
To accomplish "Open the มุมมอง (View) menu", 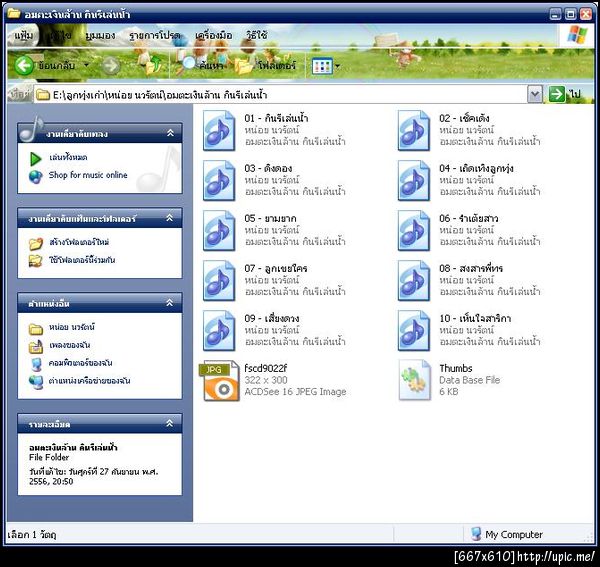I will [100, 36].
